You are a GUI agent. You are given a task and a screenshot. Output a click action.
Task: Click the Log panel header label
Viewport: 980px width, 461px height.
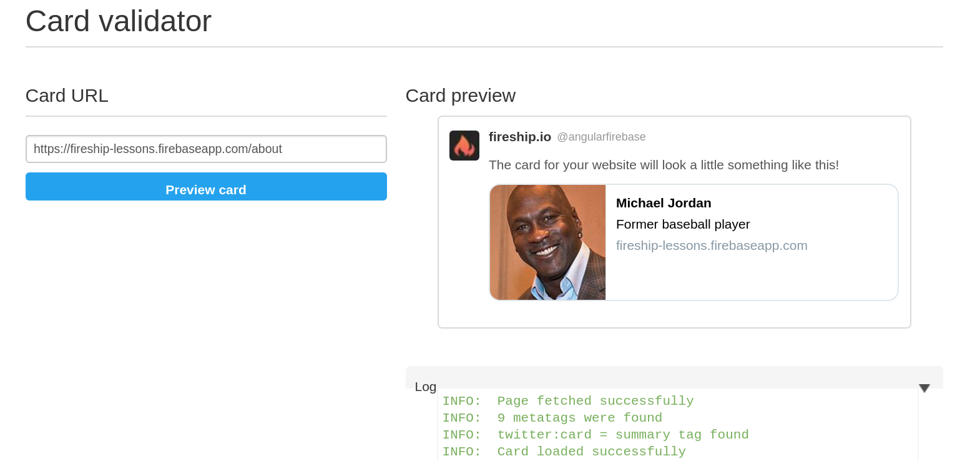pyautogui.click(x=425, y=387)
